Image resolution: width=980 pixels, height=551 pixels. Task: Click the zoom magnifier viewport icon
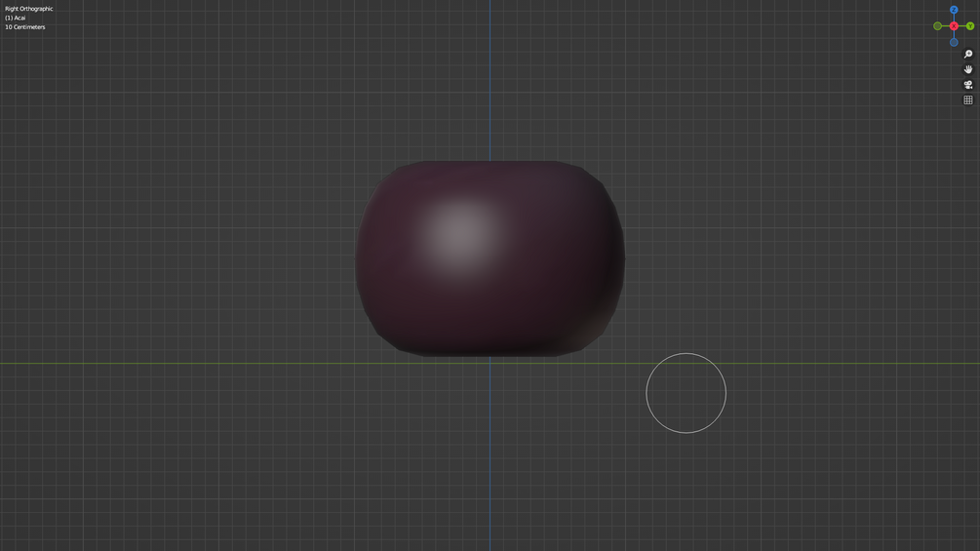point(968,55)
